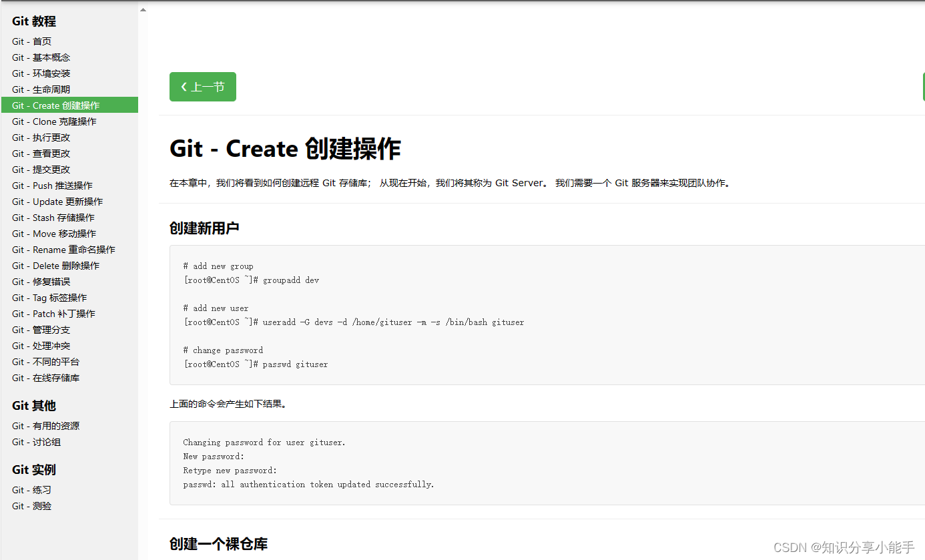Click the Git 教程 sidebar heading
The height and width of the screenshot is (560, 925).
point(34,21)
